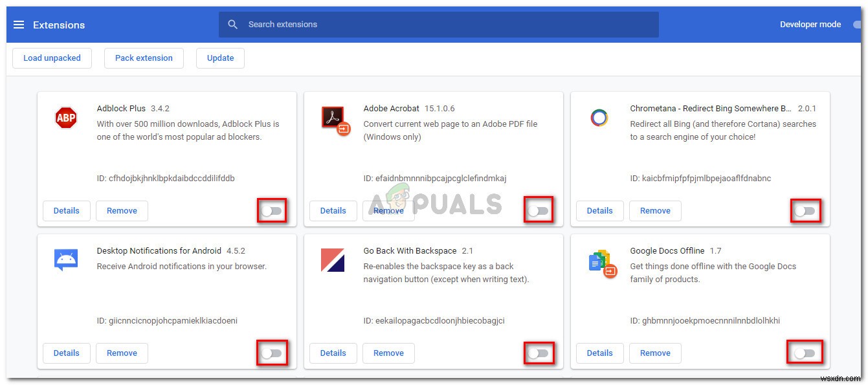Enable the Adblock Plus extension
The image size is (868, 385).
tap(272, 210)
